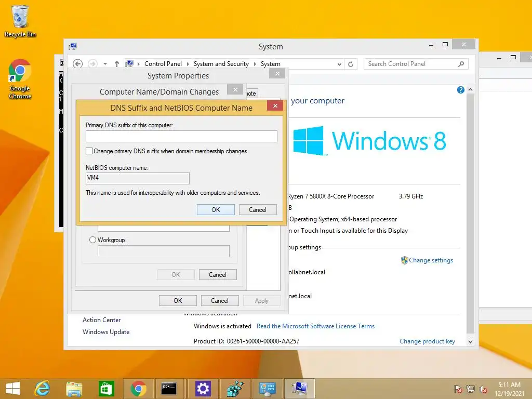Open the Change settings link
This screenshot has height=399, width=532.
click(431, 260)
